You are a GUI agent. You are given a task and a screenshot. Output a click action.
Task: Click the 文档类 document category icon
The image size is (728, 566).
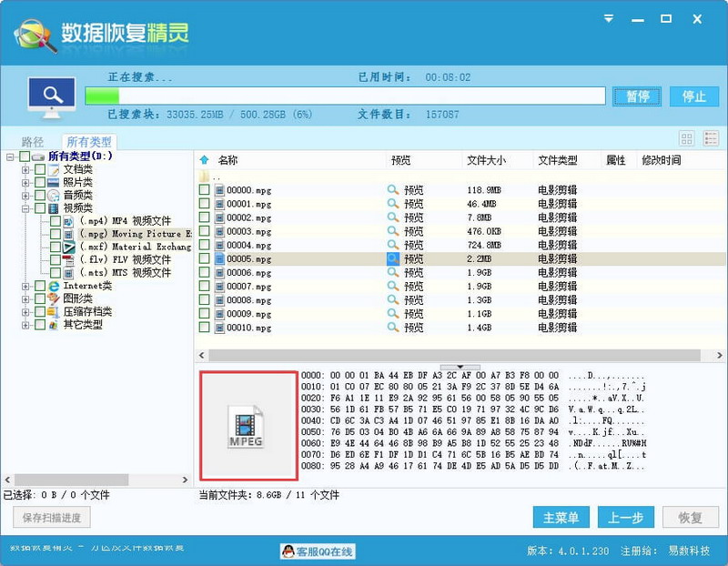[54, 169]
